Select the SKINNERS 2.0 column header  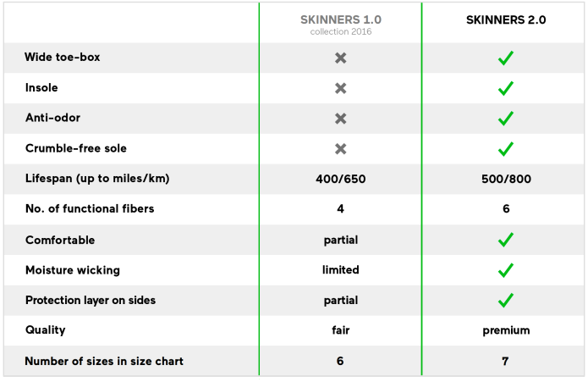pos(506,20)
